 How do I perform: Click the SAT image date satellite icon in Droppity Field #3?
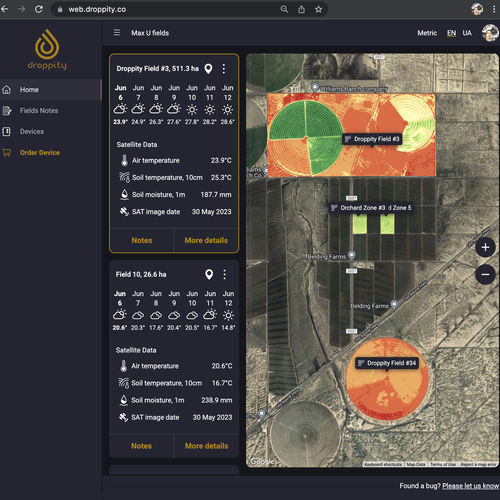click(x=124, y=211)
